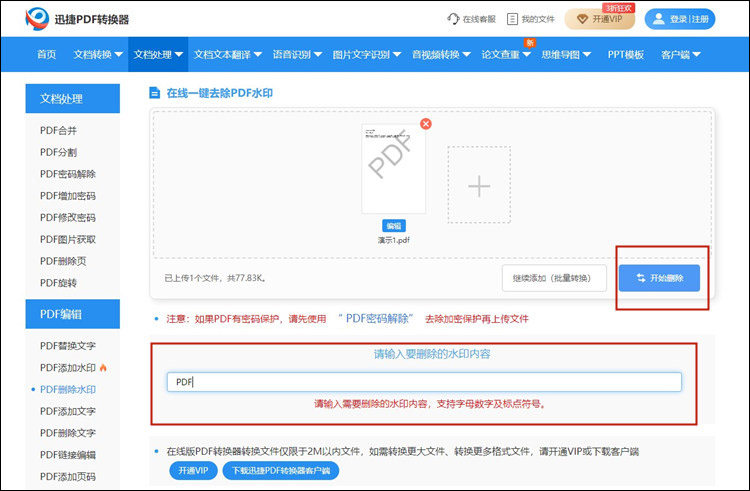Click the plus tile to add a file
This screenshot has height=491, width=750.
tap(479, 185)
